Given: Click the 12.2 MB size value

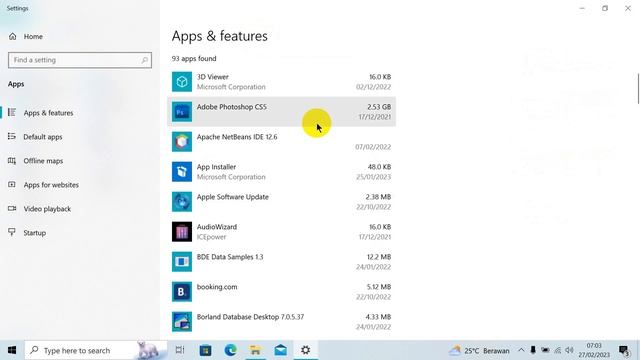Looking at the screenshot, I should tap(379, 257).
